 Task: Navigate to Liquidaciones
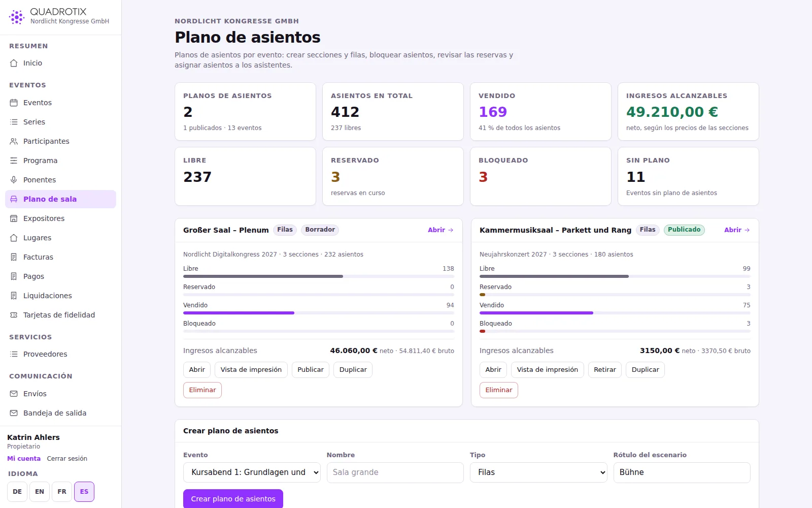tap(60, 296)
